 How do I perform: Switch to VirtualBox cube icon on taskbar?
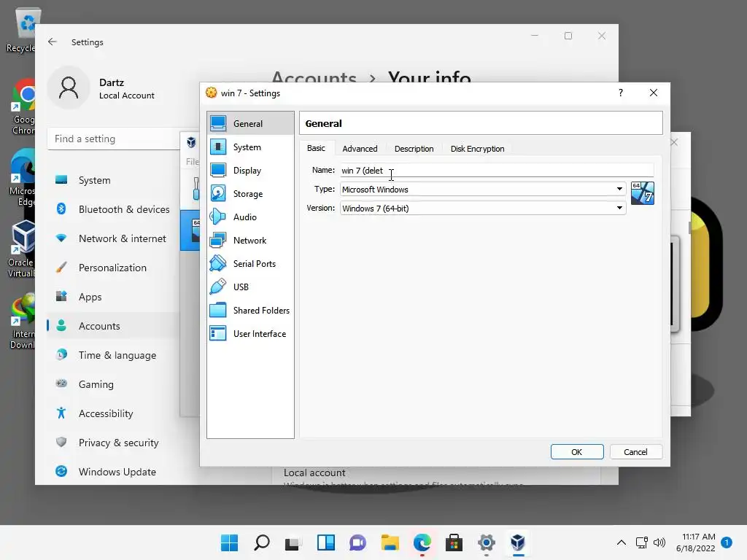coord(518,542)
